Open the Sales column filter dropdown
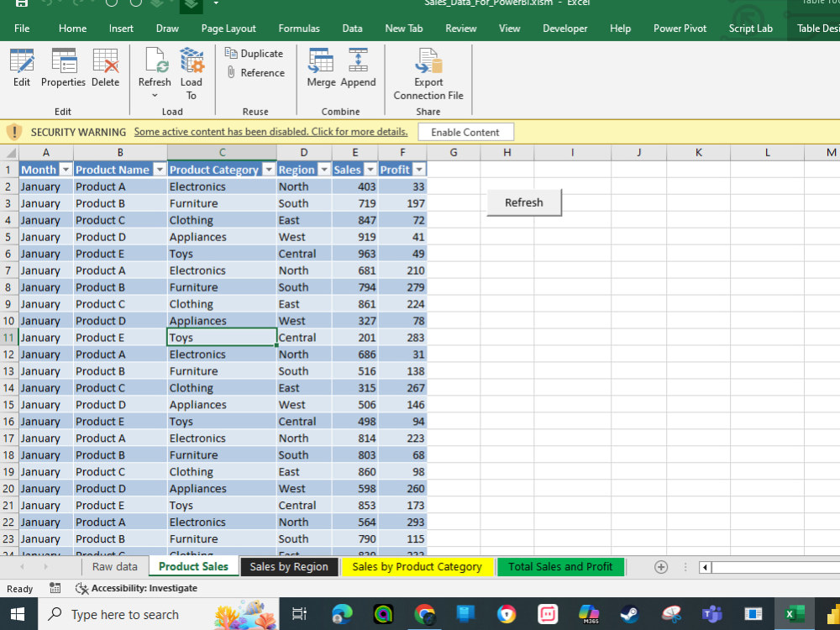Viewport: 840px width, 630px height. pos(370,170)
